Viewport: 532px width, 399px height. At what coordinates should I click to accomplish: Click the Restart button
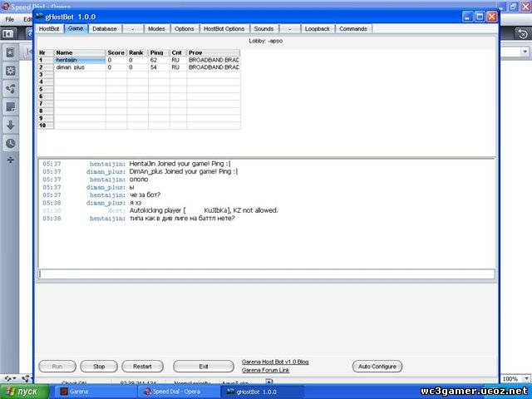pos(142,367)
